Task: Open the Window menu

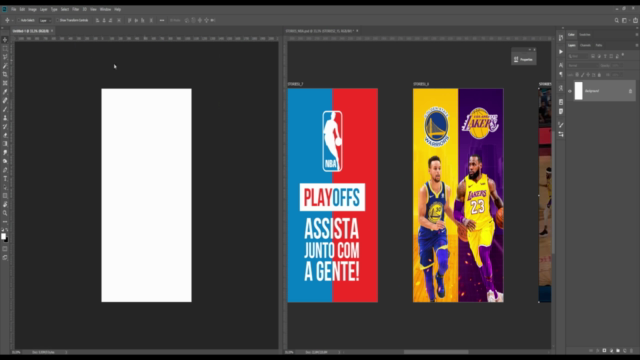Action: [105, 9]
